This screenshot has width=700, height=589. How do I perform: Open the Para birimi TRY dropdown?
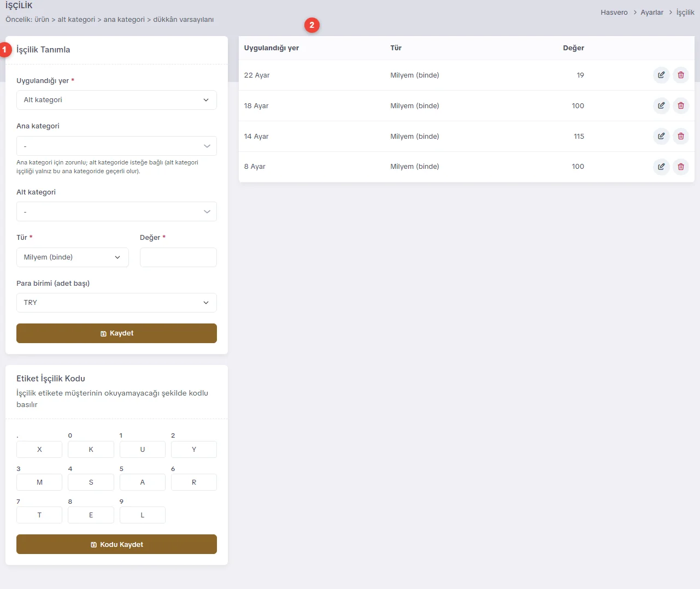pyautogui.click(x=116, y=303)
